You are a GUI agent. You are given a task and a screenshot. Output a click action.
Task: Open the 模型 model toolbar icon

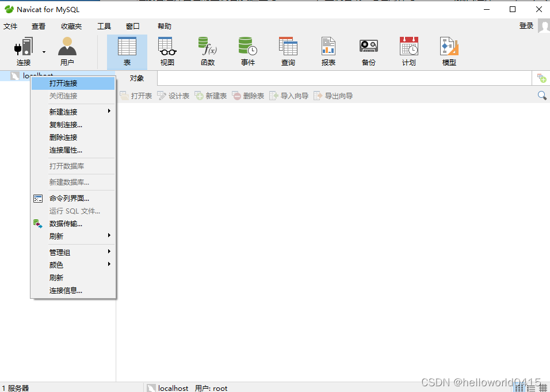449,52
